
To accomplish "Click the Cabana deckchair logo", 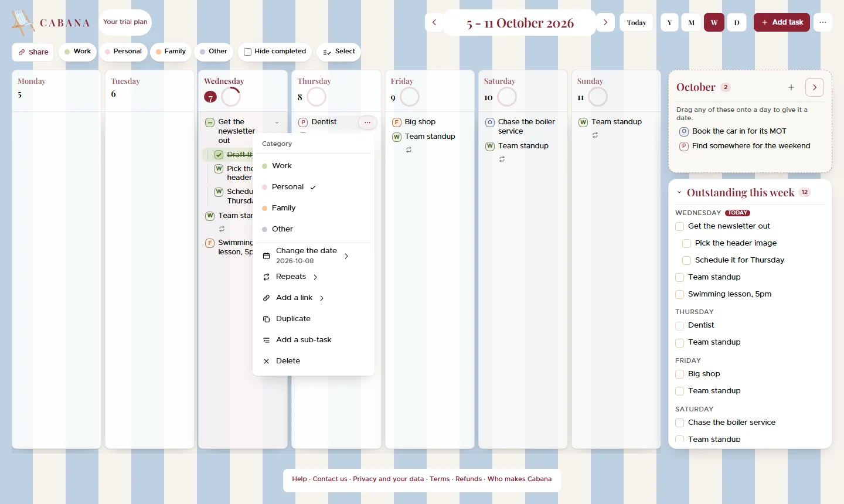I will 23,23.
